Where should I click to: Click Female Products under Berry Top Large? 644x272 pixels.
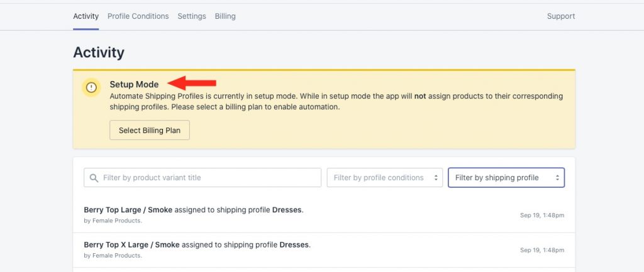point(116,220)
